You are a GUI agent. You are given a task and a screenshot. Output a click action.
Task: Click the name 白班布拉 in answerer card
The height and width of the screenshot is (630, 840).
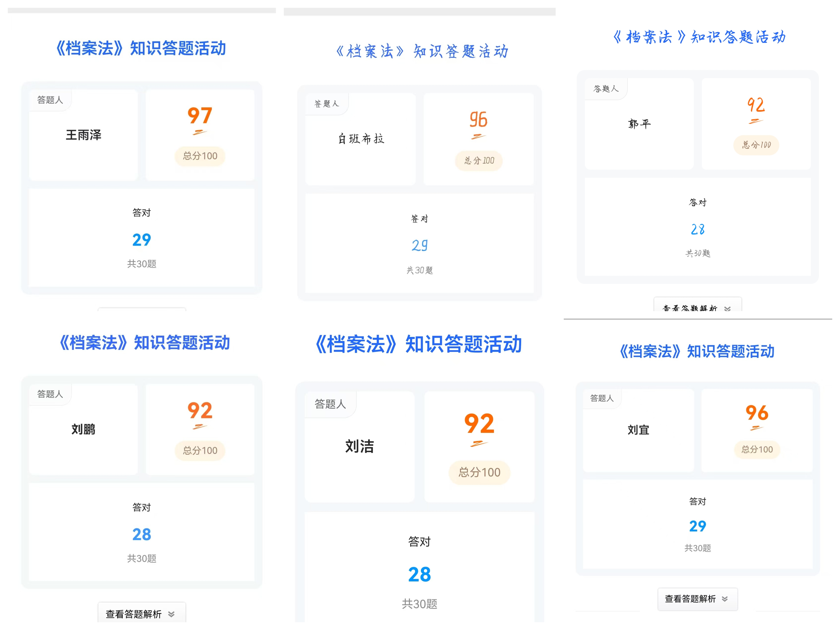[361, 139]
